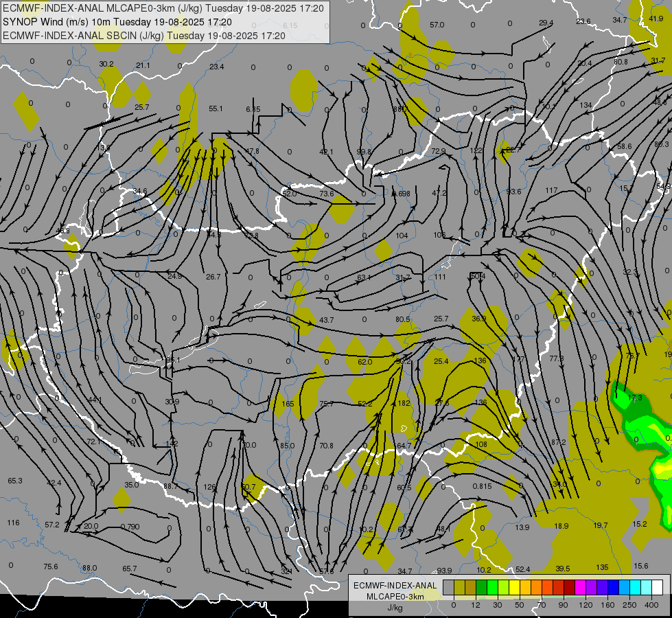Click the SYNOP Wind 10m header line
Viewport: 672px width, 618px height.
[x=117, y=22]
